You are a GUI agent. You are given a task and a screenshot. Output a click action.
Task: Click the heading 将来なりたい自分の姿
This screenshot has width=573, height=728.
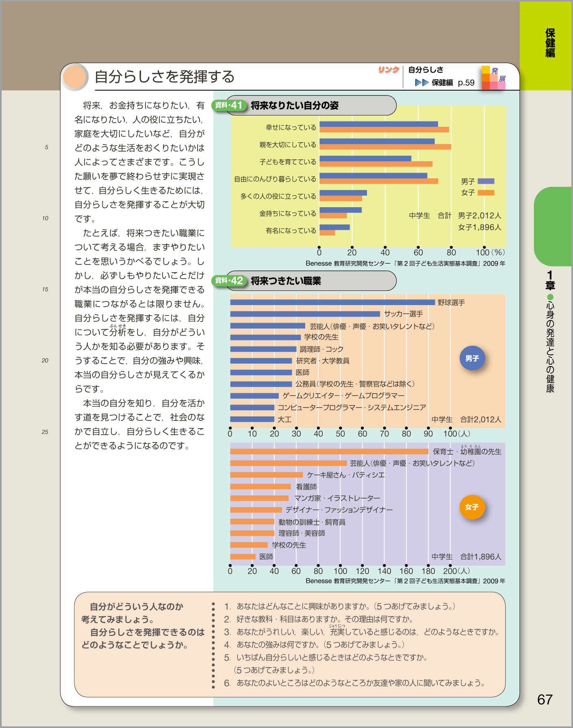(295, 106)
